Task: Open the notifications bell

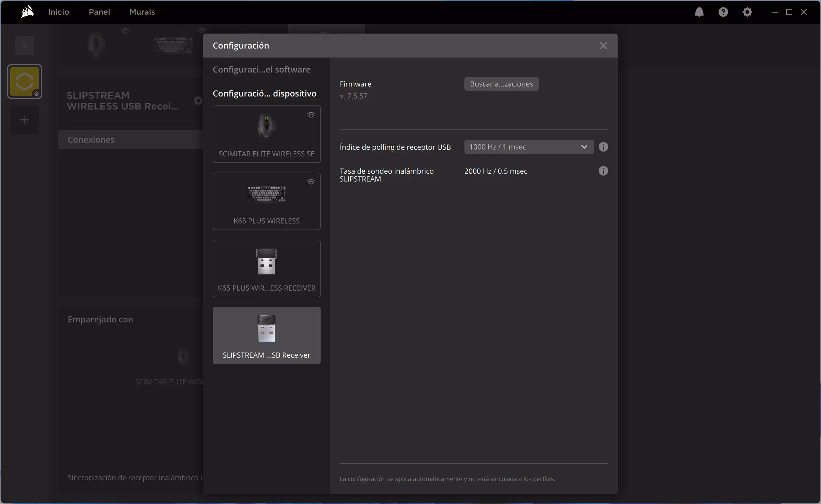Action: (x=699, y=12)
